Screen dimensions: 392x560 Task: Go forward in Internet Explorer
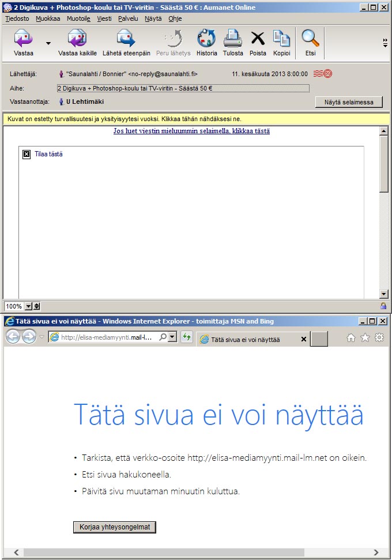29,337
